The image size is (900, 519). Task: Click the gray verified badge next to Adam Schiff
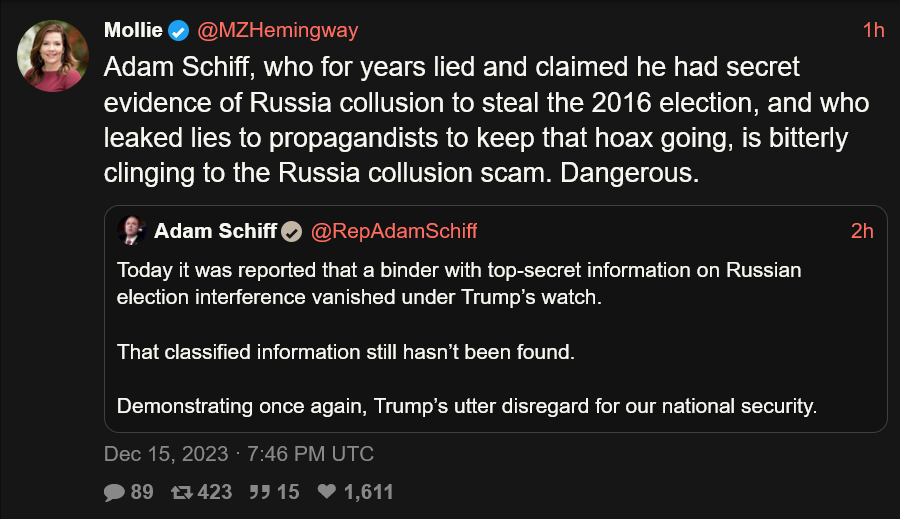[x=292, y=231]
